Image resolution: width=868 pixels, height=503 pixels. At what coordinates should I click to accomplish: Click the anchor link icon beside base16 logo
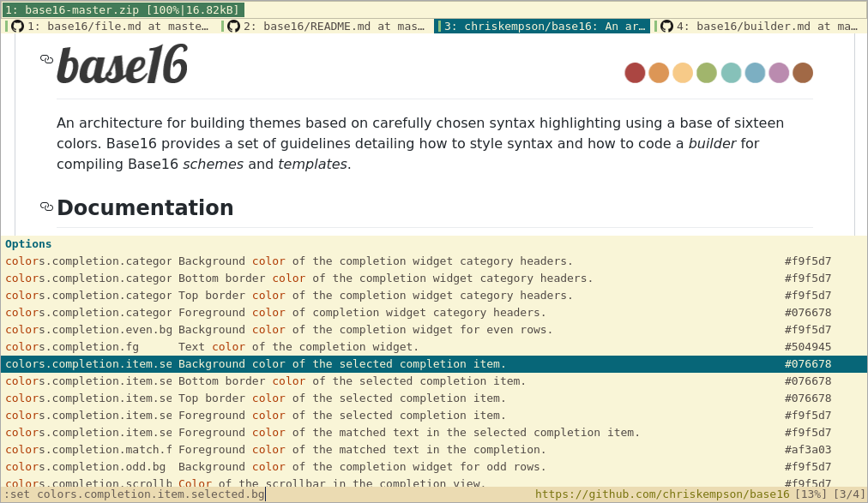tap(46, 59)
